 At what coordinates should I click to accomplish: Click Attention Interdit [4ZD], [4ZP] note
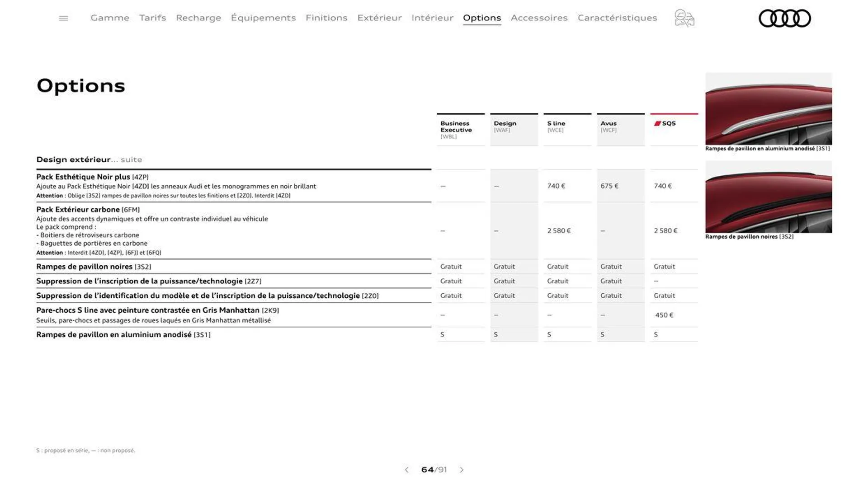(99, 253)
